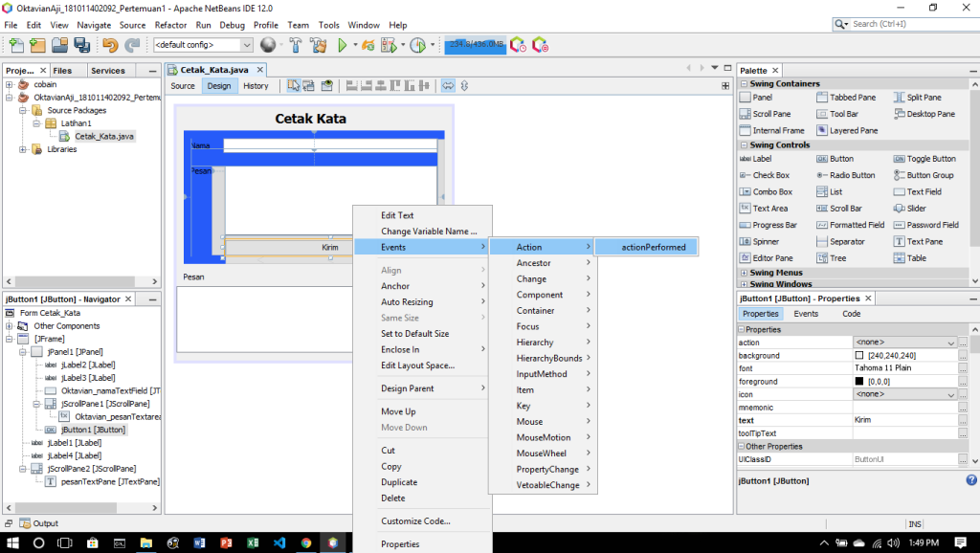Click the foreground black color swatch

coord(859,381)
